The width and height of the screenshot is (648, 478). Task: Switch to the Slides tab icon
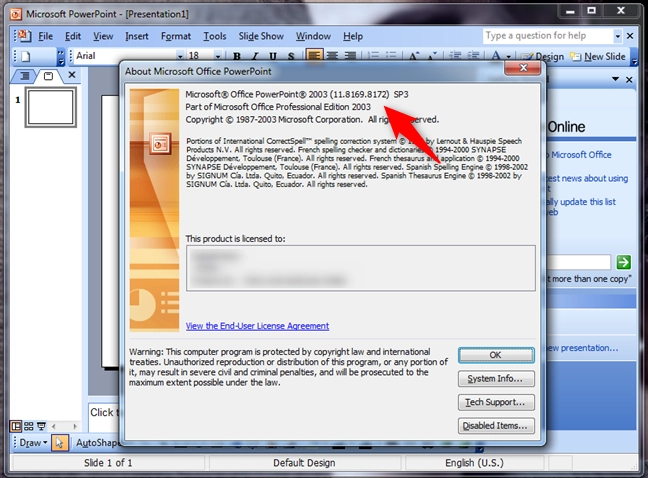48,76
